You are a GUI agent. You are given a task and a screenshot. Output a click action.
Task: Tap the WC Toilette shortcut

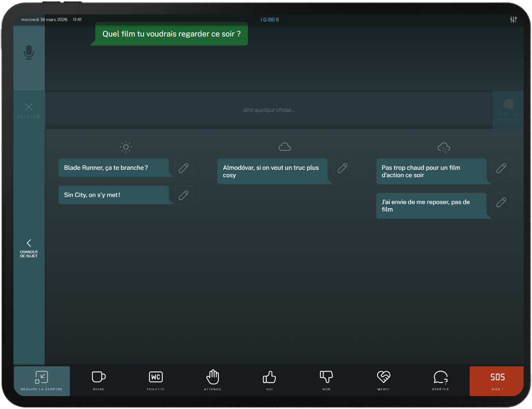point(156,381)
